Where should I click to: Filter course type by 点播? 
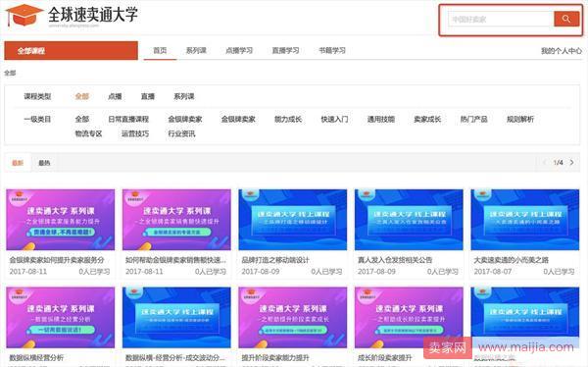(115, 96)
